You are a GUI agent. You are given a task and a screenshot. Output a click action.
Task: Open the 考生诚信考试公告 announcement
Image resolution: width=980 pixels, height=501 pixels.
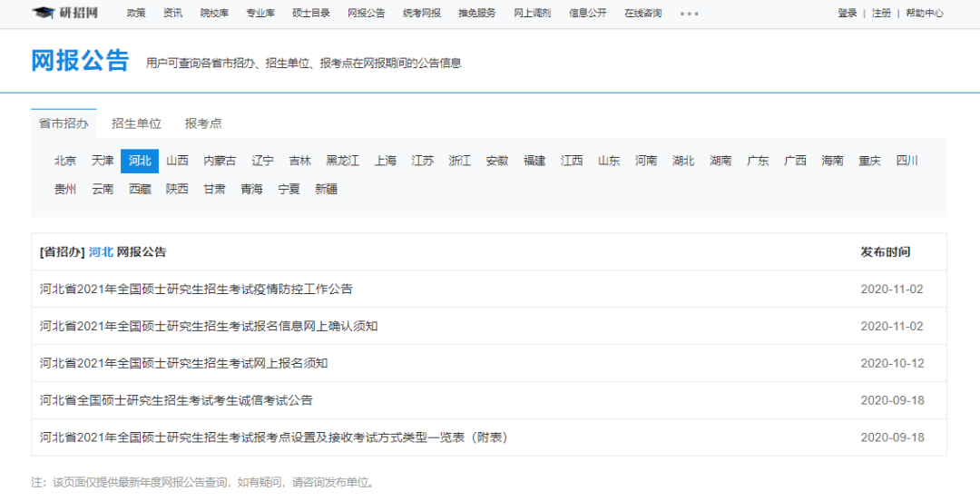coord(176,400)
